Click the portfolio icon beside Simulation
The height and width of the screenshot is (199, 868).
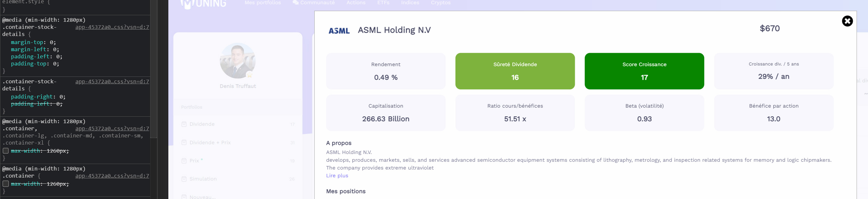click(x=184, y=179)
